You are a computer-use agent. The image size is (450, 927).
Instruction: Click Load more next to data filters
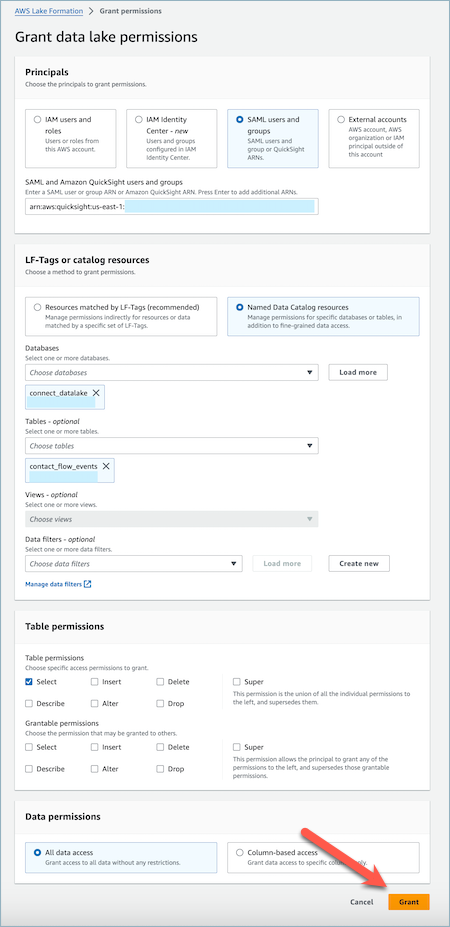(282, 563)
